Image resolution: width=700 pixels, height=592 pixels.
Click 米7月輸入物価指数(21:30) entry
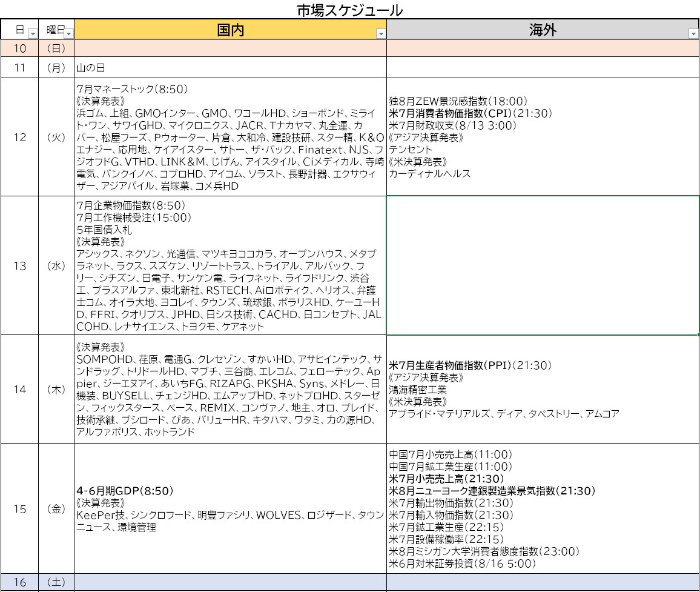(451, 515)
